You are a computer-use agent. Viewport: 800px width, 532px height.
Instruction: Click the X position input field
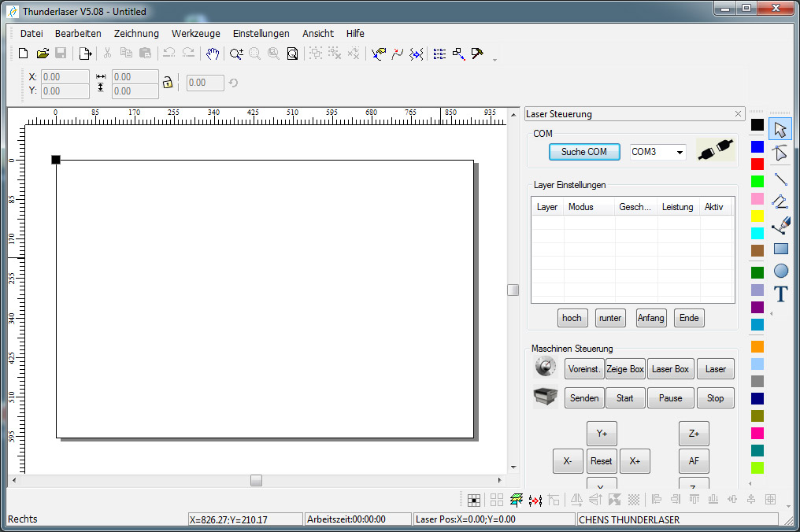pyautogui.click(x=65, y=77)
